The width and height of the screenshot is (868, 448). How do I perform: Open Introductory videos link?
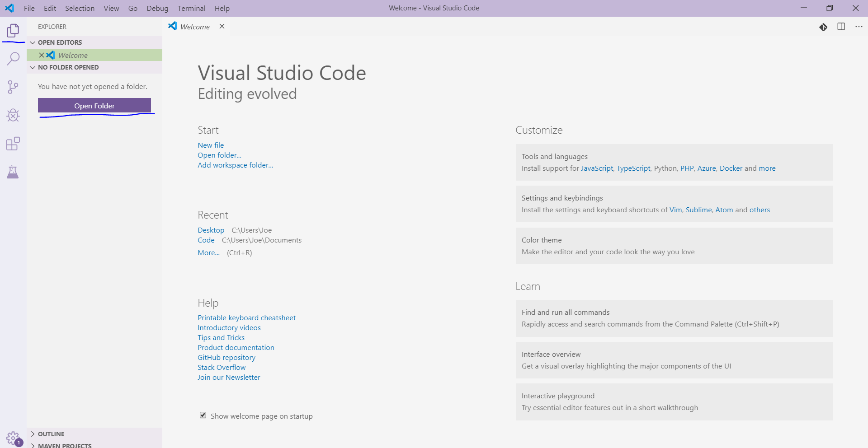229,327
